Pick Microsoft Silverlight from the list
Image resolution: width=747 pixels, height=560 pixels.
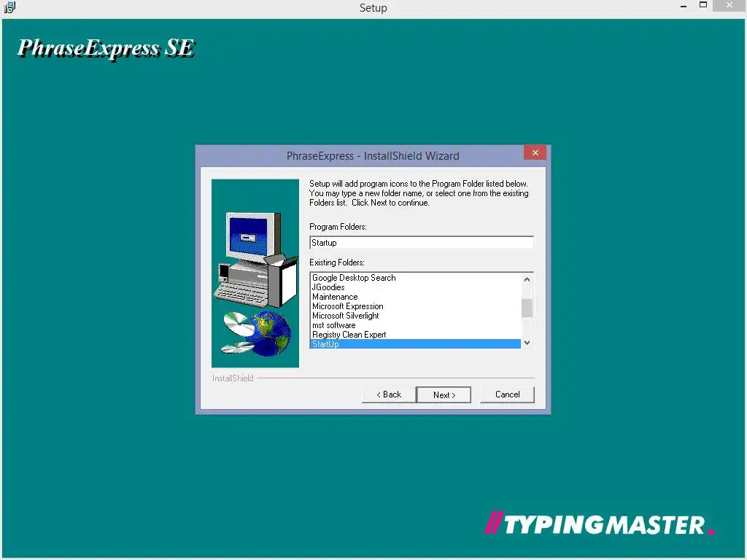415,316
